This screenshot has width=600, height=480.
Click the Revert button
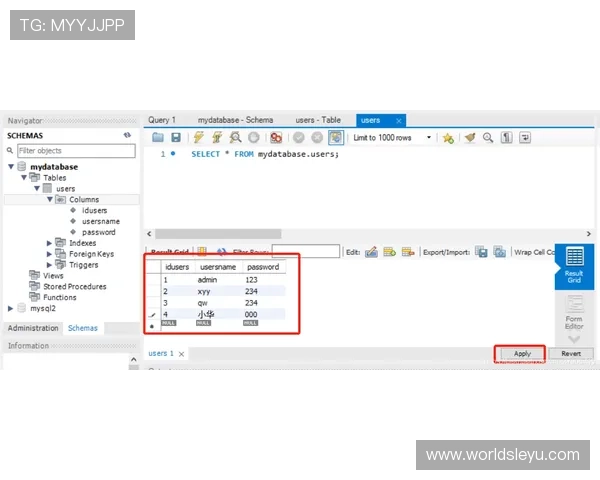click(570, 354)
